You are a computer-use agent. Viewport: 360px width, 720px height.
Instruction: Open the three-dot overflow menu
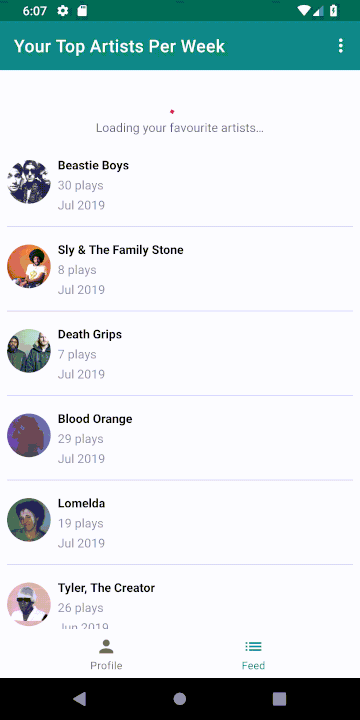tap(340, 46)
